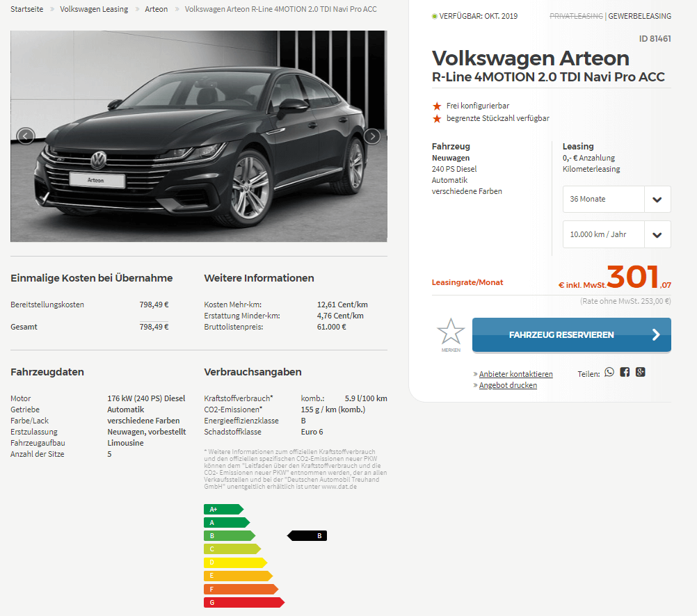The width and height of the screenshot is (697, 616).
Task: Click the Limousine body type value
Action: tap(125, 443)
